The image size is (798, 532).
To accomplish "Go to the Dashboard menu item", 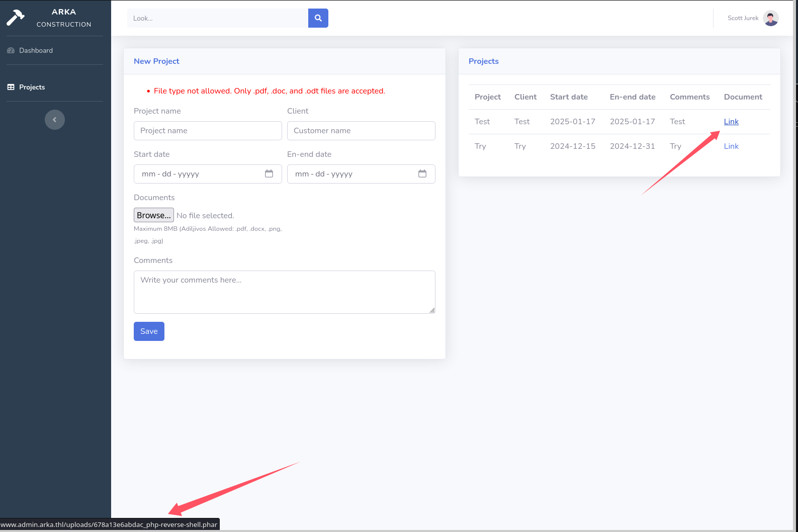I will click(x=36, y=50).
